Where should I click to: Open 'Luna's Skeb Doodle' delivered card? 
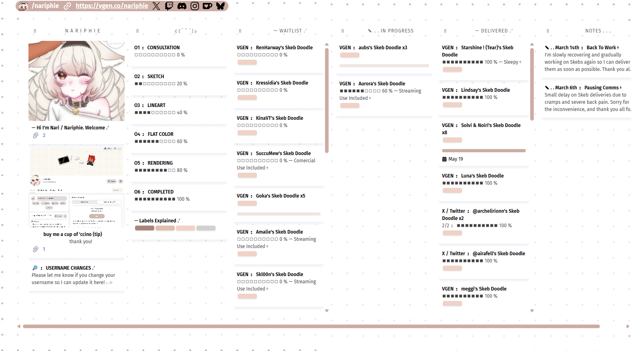click(x=484, y=185)
